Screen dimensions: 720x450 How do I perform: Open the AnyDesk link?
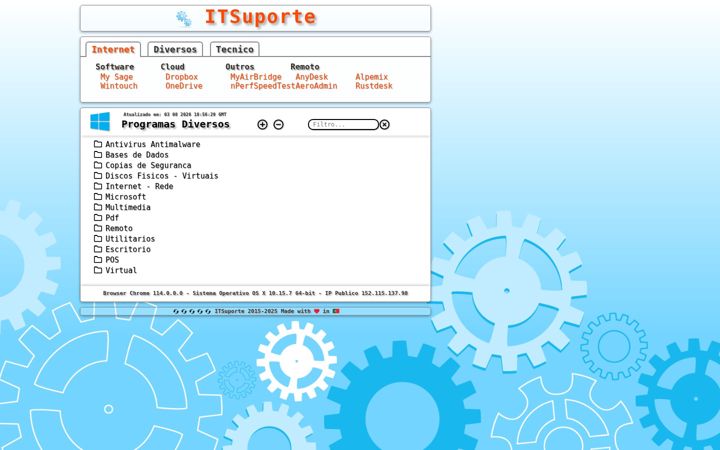point(312,77)
